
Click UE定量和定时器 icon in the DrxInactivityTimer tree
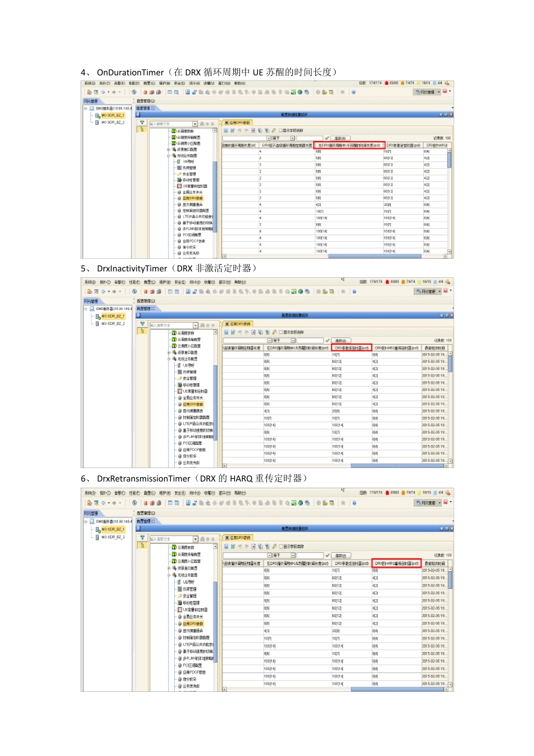[x=179, y=391]
